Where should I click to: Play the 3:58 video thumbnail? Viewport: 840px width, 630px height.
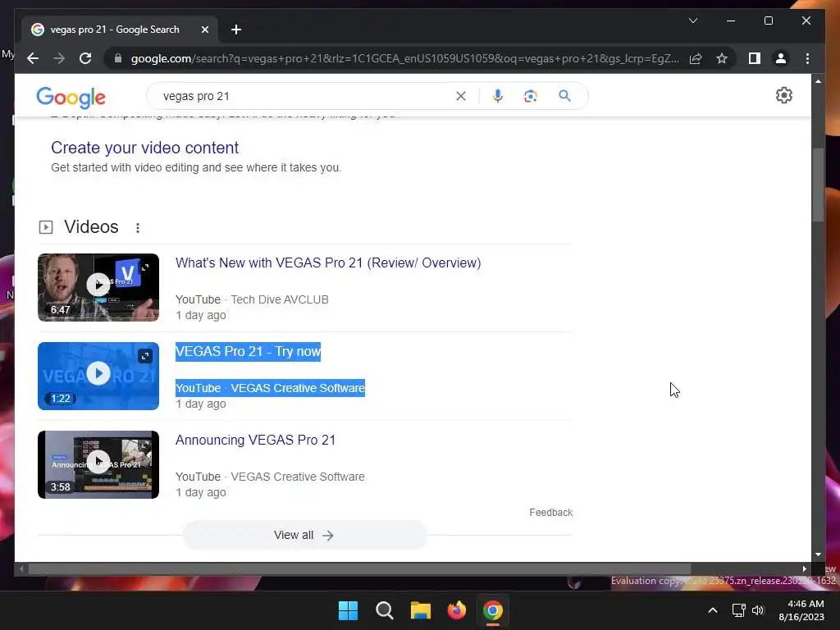[x=98, y=462]
